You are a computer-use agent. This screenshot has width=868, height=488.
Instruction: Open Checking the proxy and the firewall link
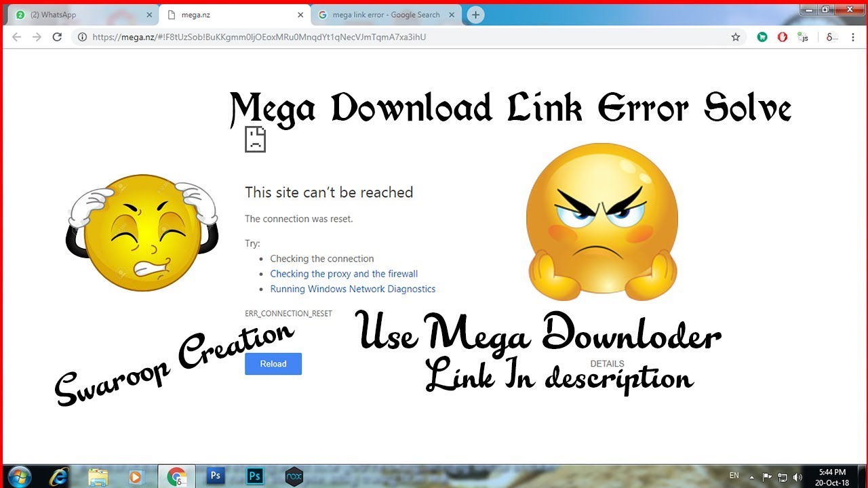coord(344,274)
